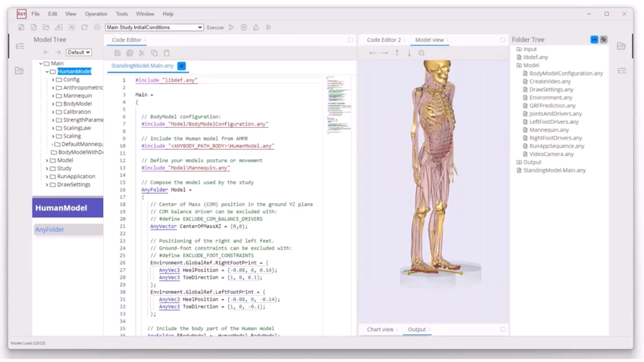This screenshot has height=362, width=644.
Task: Click the Execute label
Action: tap(215, 28)
